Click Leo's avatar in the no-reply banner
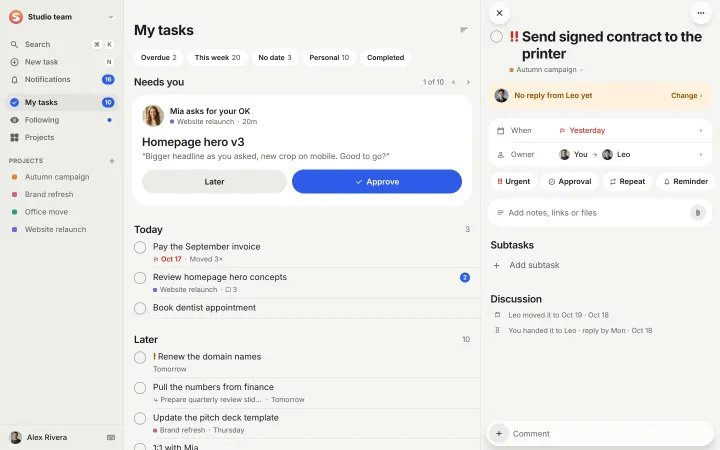This screenshot has height=450, width=720. tap(501, 96)
